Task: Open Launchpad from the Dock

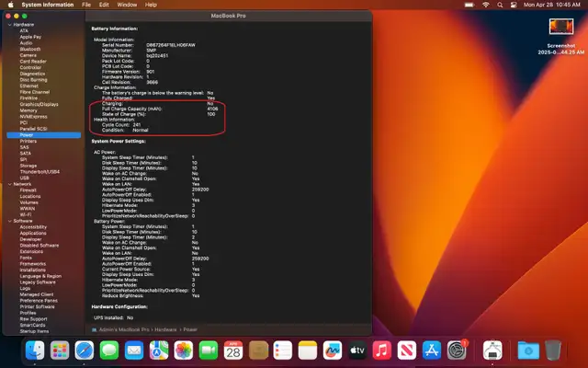Action: [x=60, y=351]
